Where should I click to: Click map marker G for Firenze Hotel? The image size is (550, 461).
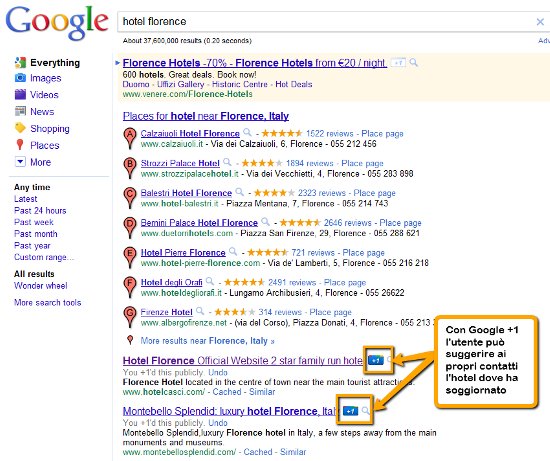coord(130,316)
